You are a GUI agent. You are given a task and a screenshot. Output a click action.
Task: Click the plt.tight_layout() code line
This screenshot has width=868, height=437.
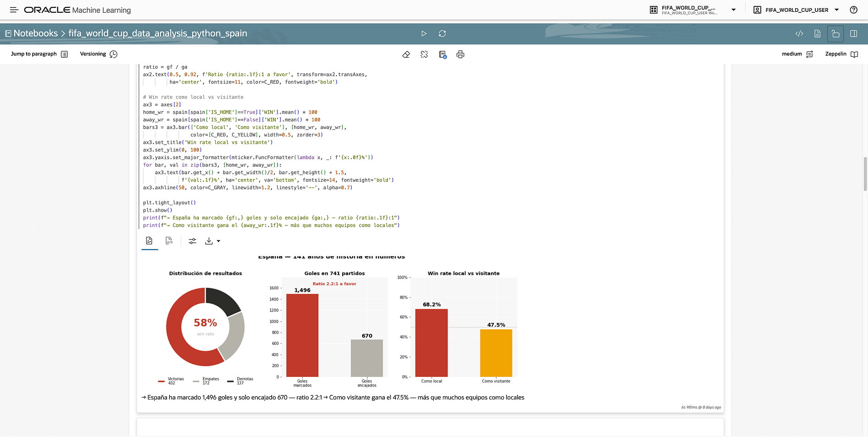pyautogui.click(x=169, y=202)
